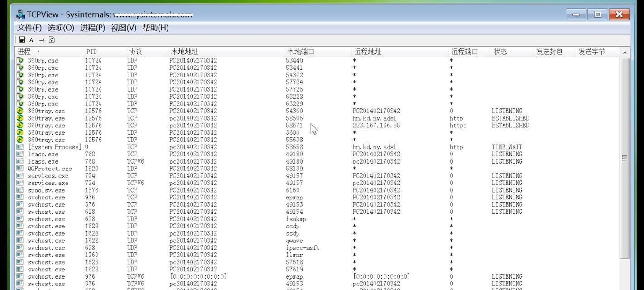
Task: Click services.exe icon on the TCPV6 row
Action: pyautogui.click(x=20, y=183)
